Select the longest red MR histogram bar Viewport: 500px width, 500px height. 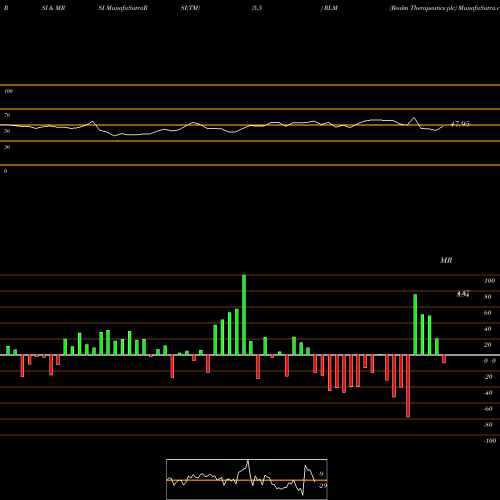[x=408, y=386]
